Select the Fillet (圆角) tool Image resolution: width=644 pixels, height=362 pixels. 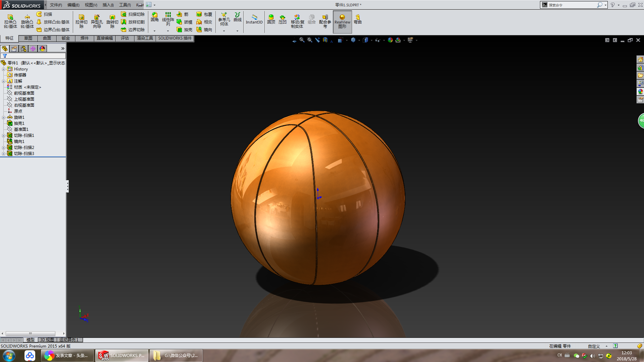(155, 17)
